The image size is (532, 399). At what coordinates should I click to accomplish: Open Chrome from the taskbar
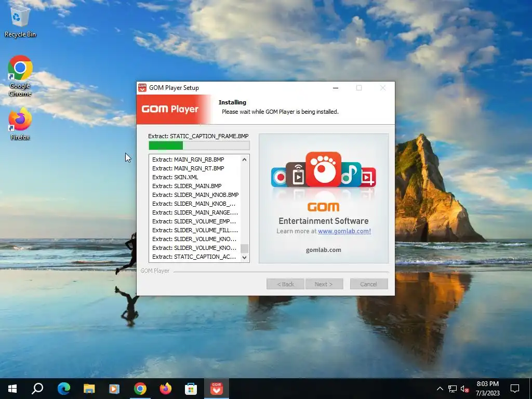pyautogui.click(x=140, y=389)
